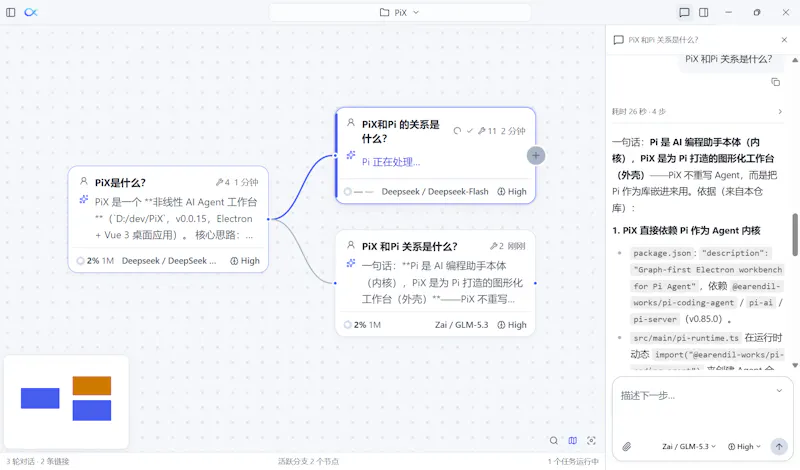Click the sparkle AI icon beside Pi 正在处理
The image size is (800, 470).
point(351,155)
